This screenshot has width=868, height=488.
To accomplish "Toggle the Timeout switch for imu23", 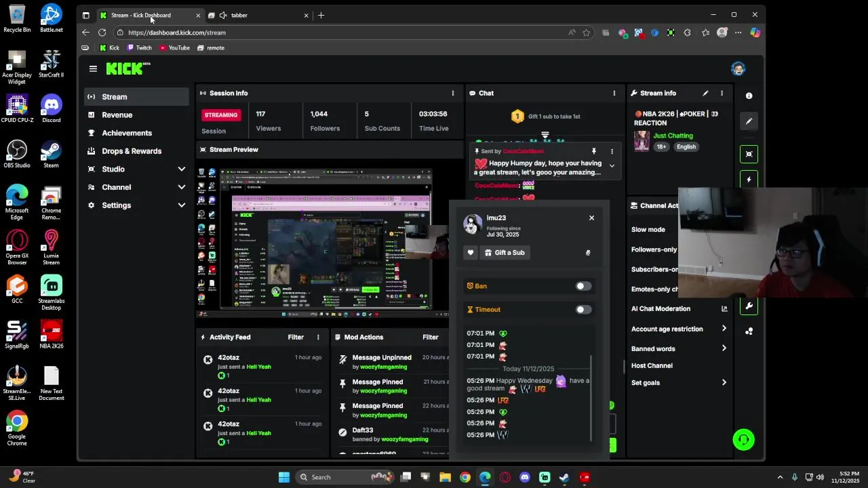I will click(583, 310).
